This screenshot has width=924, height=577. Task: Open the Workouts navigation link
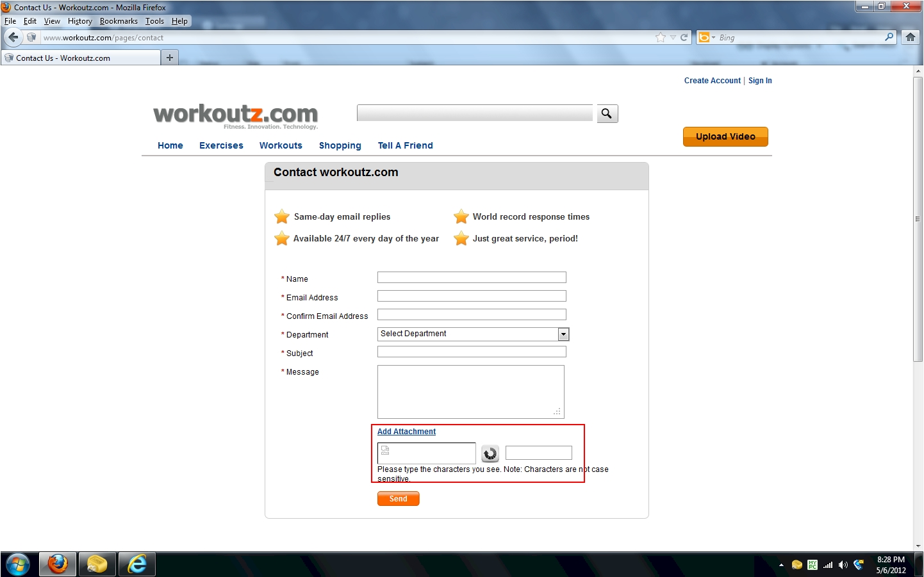pyautogui.click(x=281, y=145)
